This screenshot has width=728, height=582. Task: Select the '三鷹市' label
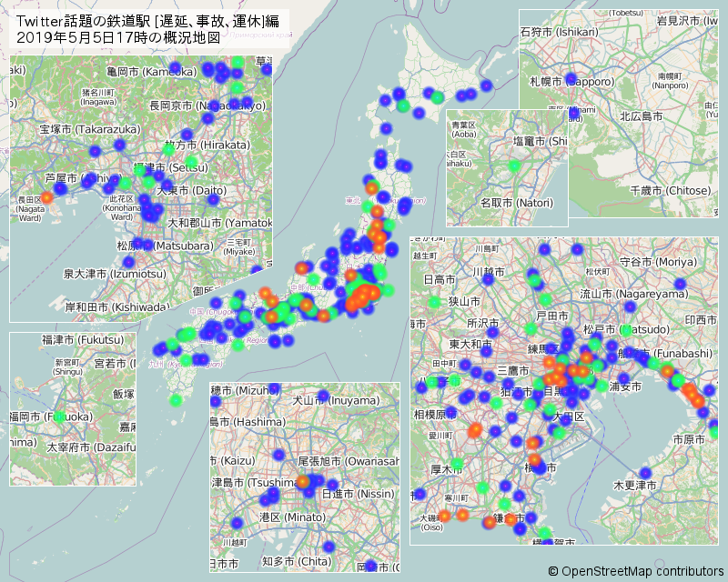(513, 371)
